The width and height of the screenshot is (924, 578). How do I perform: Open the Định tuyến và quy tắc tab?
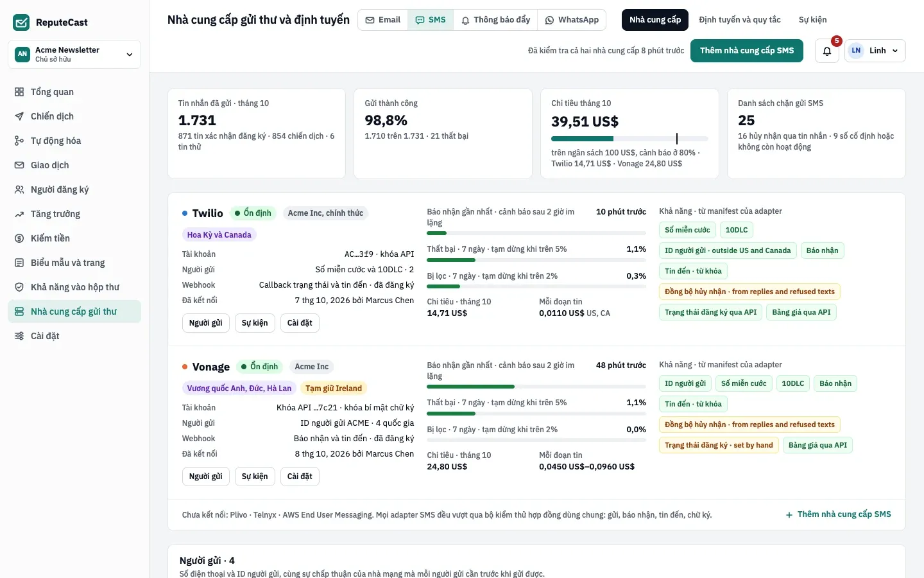[740, 20]
